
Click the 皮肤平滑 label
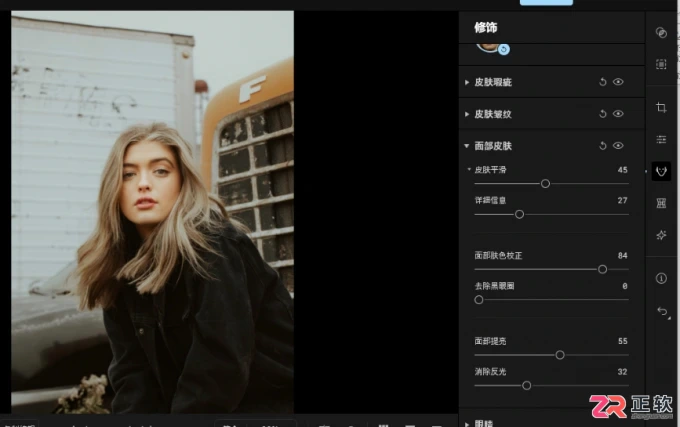(490, 169)
